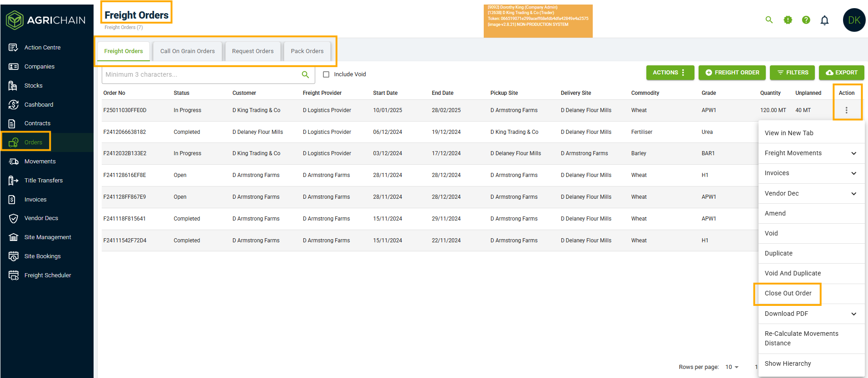Open order F241128616EF8E row
Image resolution: width=868 pixels, height=378 pixels.
(x=430, y=175)
